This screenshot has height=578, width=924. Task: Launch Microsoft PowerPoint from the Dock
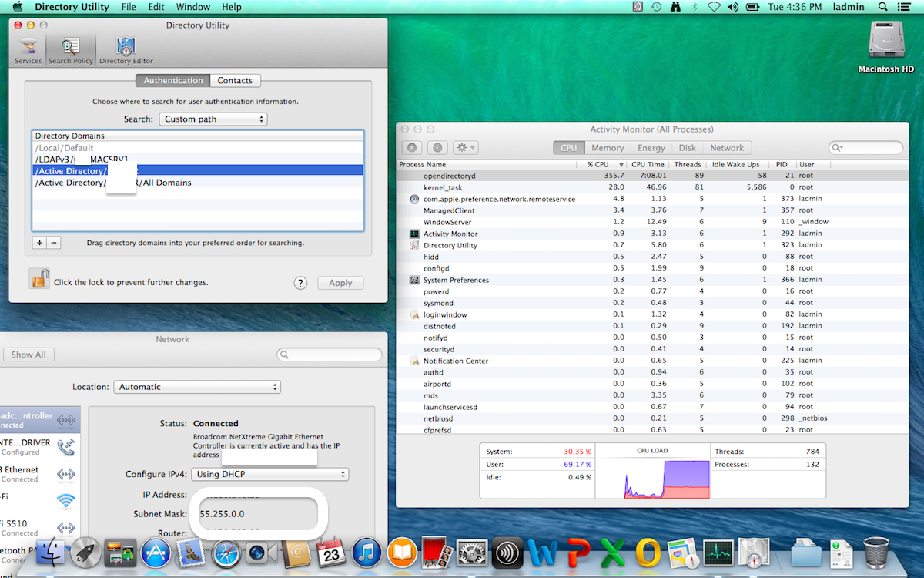click(578, 553)
